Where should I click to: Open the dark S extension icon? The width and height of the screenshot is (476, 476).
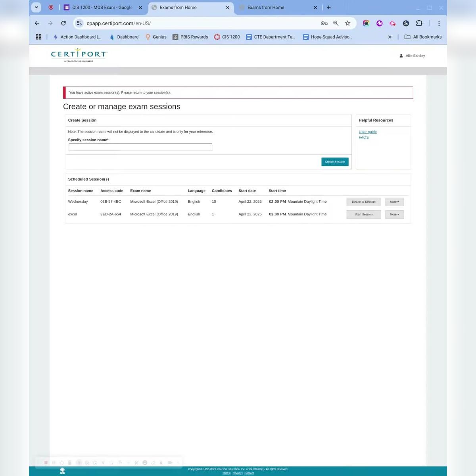(406, 23)
